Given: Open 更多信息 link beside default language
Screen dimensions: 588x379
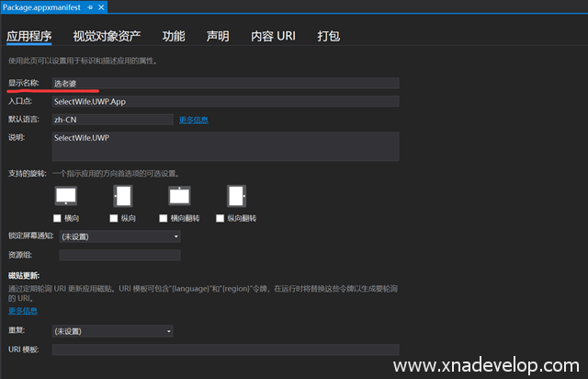Looking at the screenshot, I should tap(193, 120).
